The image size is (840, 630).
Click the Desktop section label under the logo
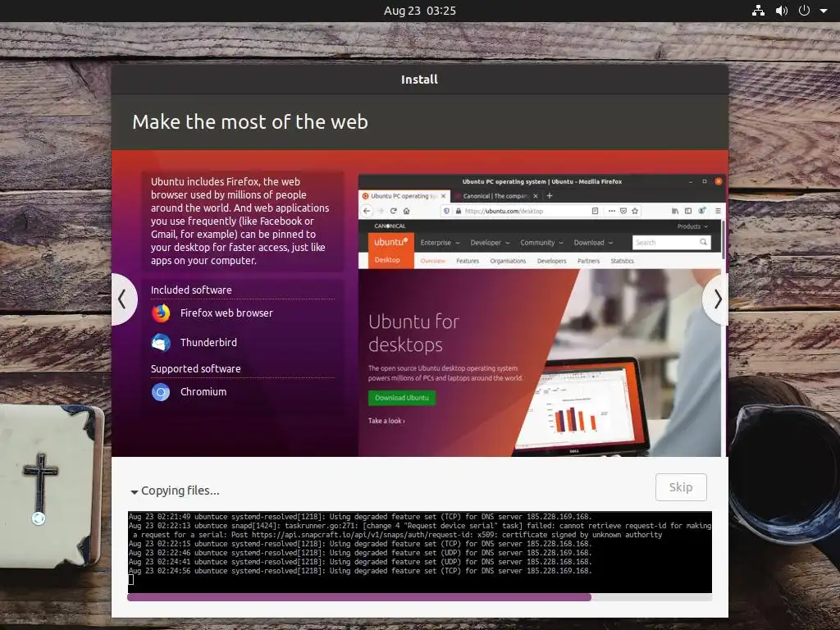tap(387, 260)
